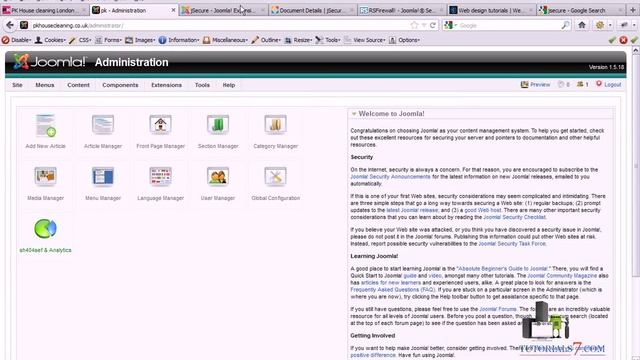This screenshot has height=360, width=640.
Task: Close the pk - Administration tab
Action: [173, 10]
